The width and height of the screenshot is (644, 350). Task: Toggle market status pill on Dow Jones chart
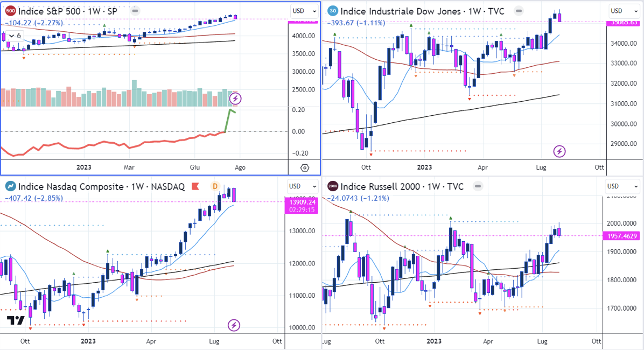point(518,11)
